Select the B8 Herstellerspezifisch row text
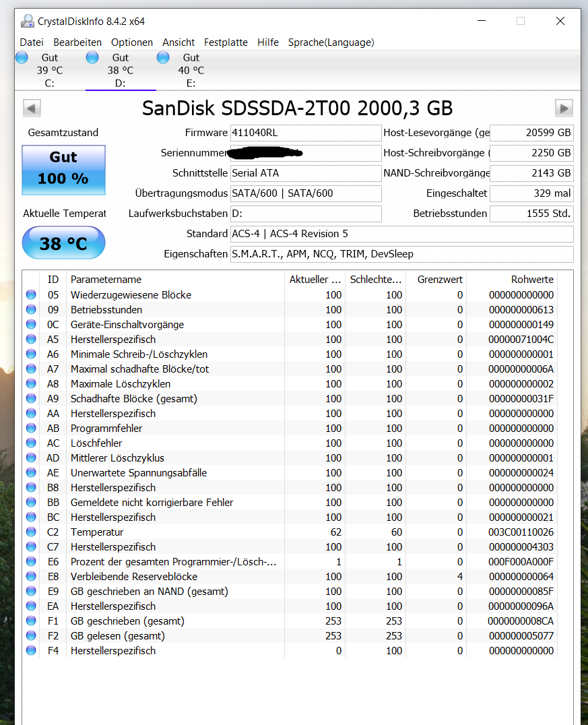The image size is (588, 725). point(112,487)
